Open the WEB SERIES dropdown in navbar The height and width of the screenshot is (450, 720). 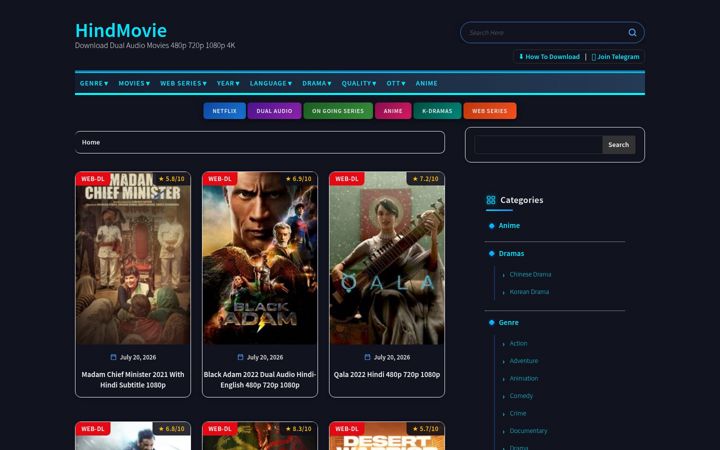183,83
